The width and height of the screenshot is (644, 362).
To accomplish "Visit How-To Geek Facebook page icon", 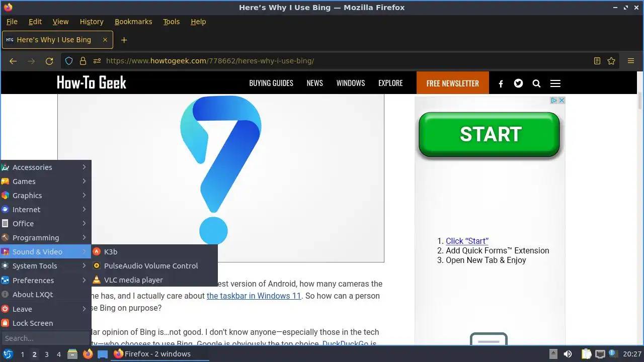I will (501, 84).
